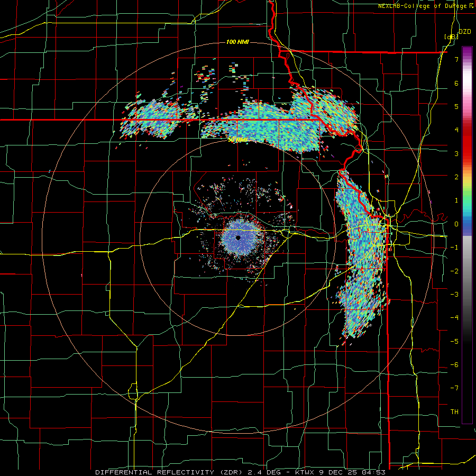The width and height of the screenshot is (476, 476).
Task: Click the -2 value on the color scale
Action: point(454,271)
